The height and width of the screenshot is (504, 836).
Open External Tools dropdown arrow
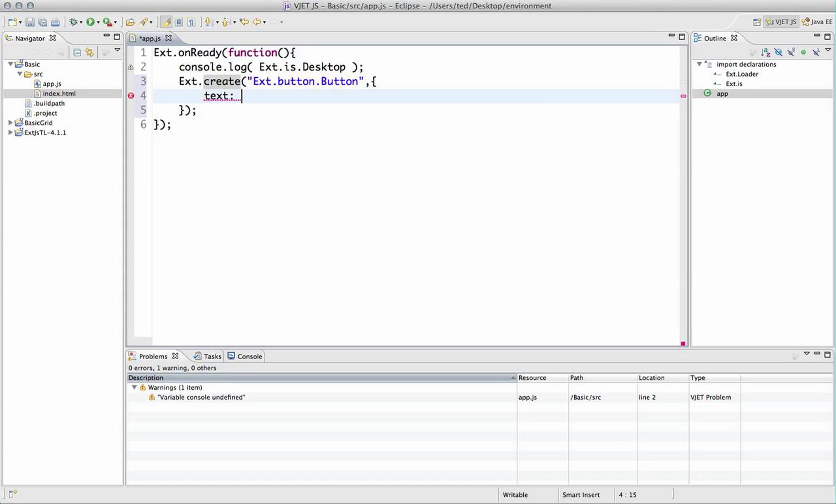[115, 23]
